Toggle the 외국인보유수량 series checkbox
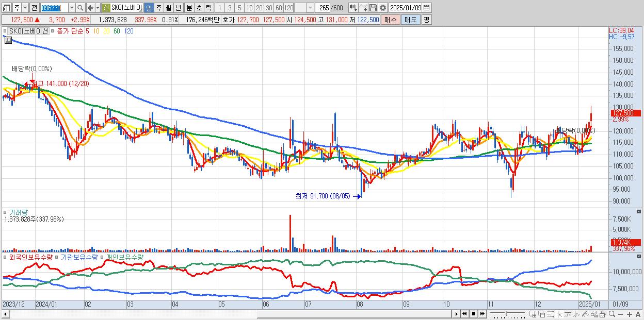This screenshot has height=320, width=644. [6, 257]
